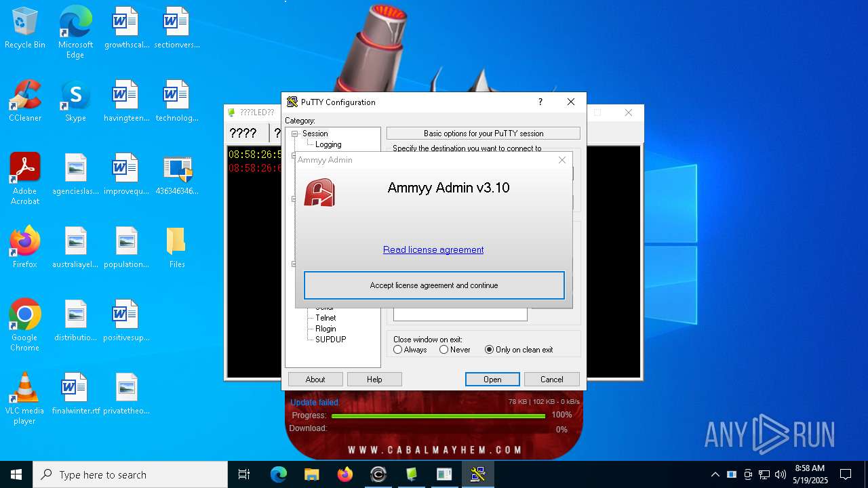Launch Microsoft Edge from the desktop
This screenshot has height=488, width=868.
point(75,32)
